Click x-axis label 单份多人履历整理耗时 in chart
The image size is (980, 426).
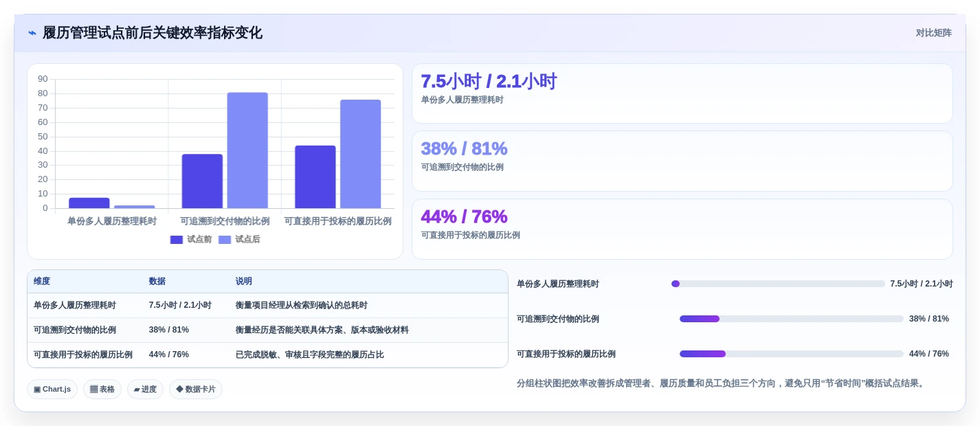click(x=112, y=221)
